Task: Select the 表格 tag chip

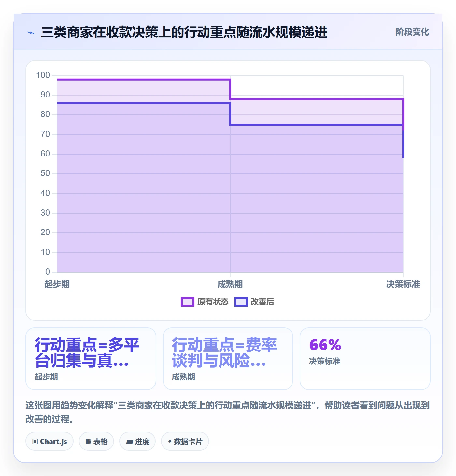Action: [x=96, y=441]
